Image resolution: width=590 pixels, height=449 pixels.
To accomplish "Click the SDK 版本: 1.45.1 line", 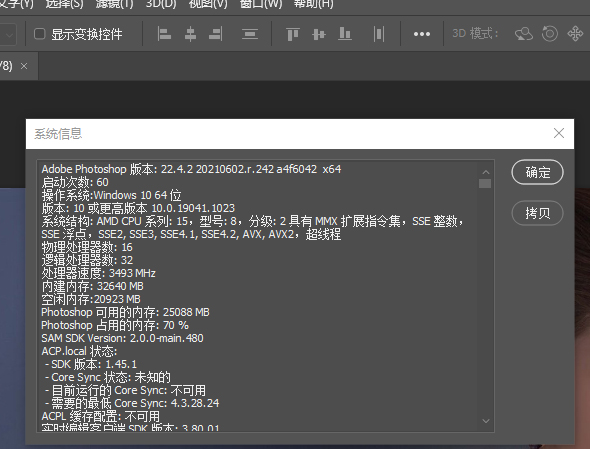I will [x=91, y=364].
